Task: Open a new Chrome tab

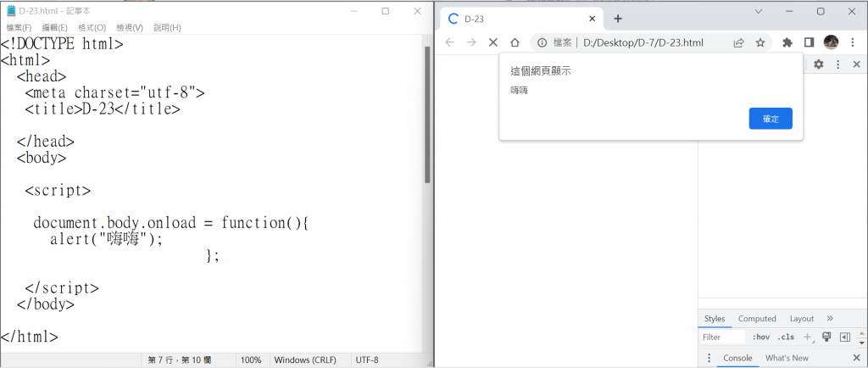Action: point(618,19)
